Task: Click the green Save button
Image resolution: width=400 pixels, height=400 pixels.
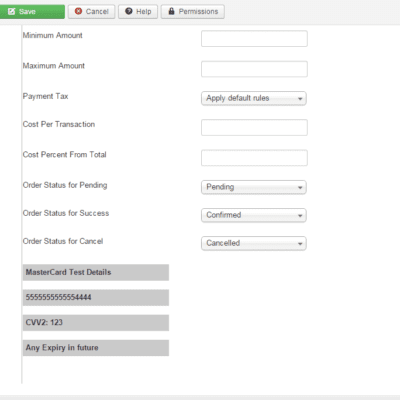Action: (x=32, y=12)
